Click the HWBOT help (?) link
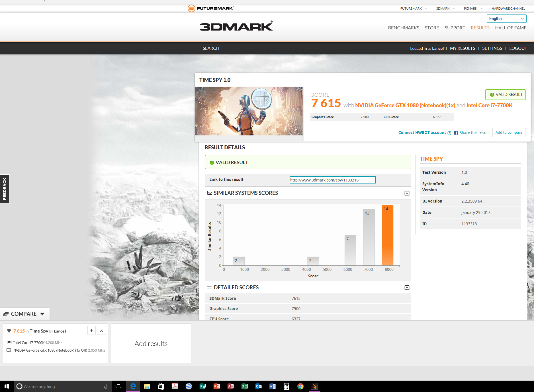The width and height of the screenshot is (534, 392). coord(449,133)
